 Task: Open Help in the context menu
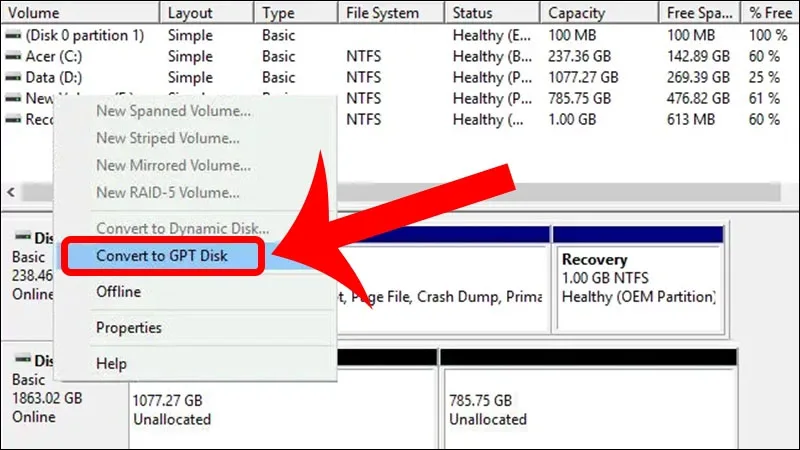point(111,364)
